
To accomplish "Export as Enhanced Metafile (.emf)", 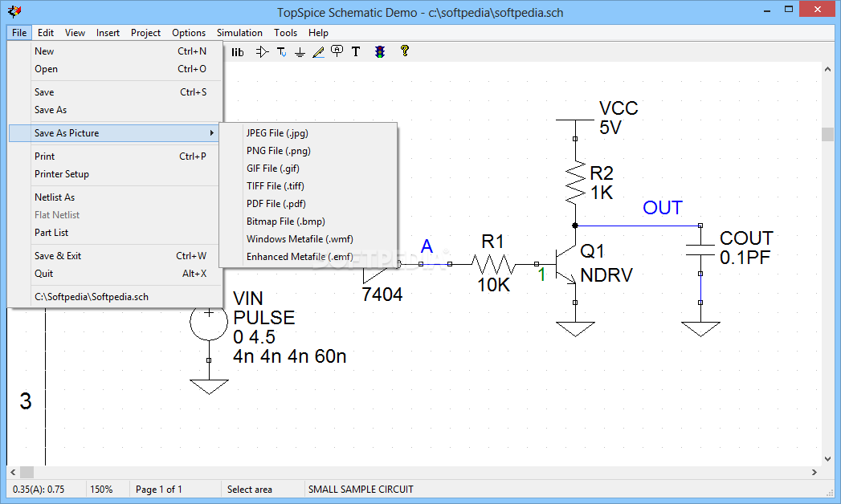I will 308,257.
